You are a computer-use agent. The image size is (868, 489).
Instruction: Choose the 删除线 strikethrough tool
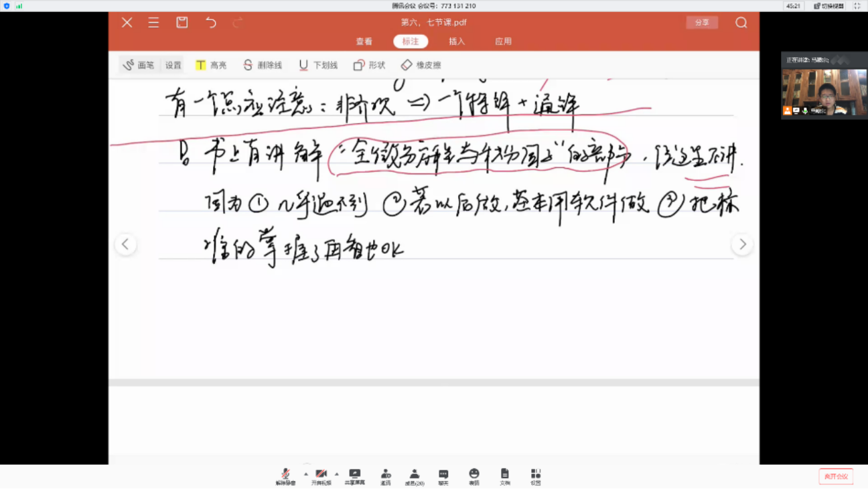[263, 65]
